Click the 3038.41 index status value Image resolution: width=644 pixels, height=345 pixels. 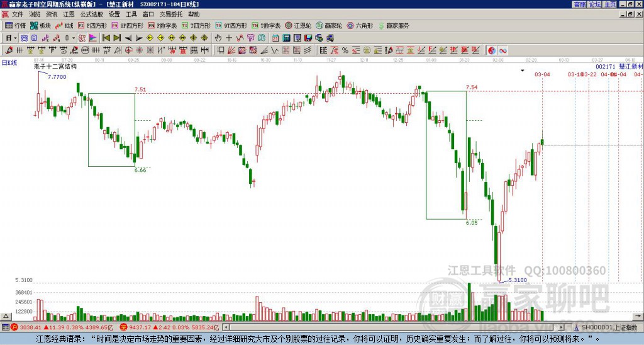point(30,327)
